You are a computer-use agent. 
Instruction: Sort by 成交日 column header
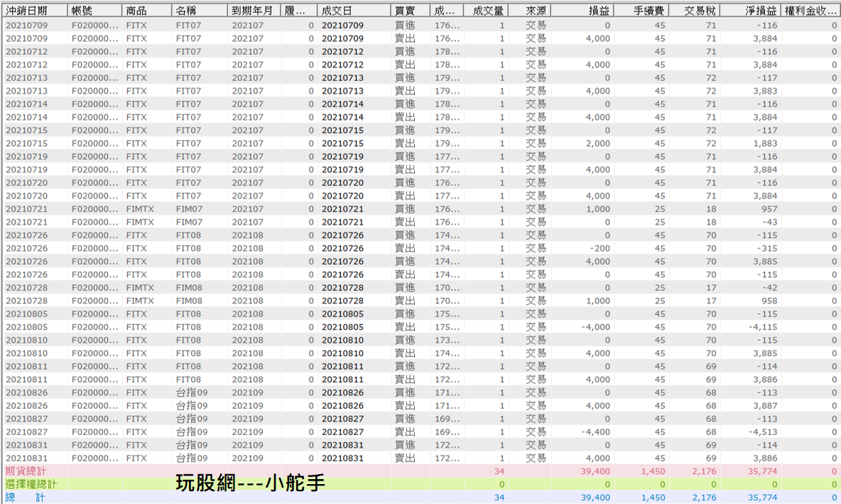point(354,10)
